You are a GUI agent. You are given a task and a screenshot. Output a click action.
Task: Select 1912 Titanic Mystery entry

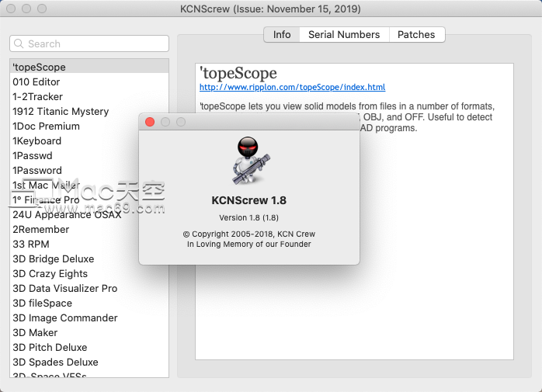(89, 111)
